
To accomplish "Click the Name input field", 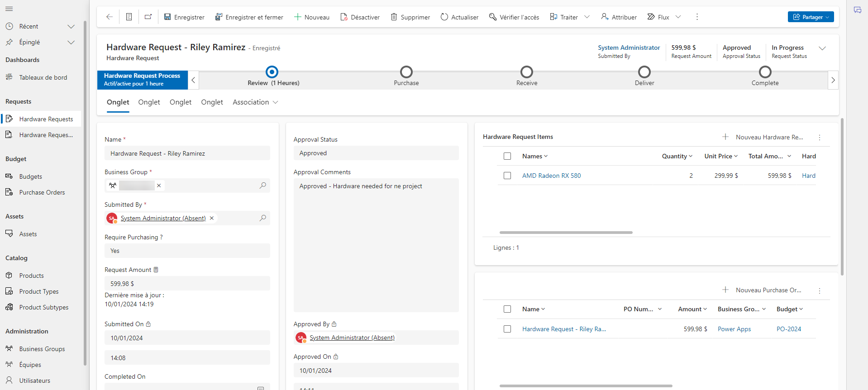I will click(187, 153).
